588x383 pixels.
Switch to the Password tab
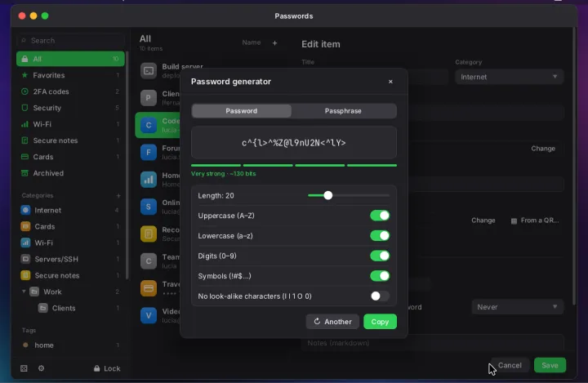242,111
